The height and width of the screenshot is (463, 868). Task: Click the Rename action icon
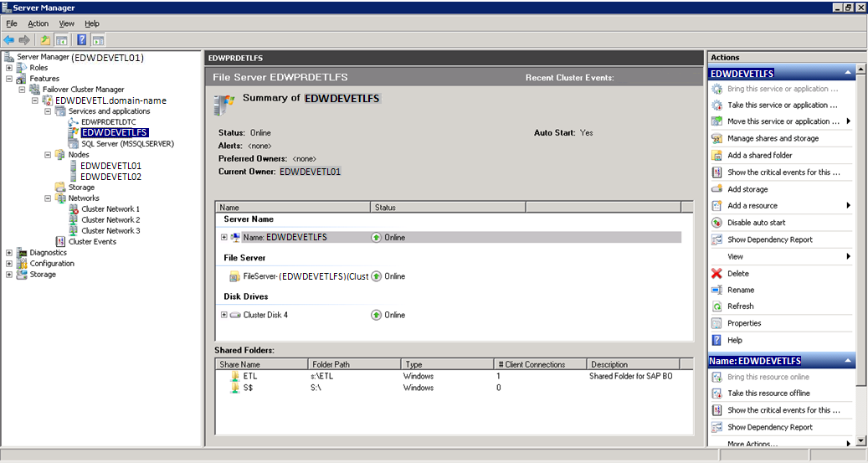click(x=716, y=290)
